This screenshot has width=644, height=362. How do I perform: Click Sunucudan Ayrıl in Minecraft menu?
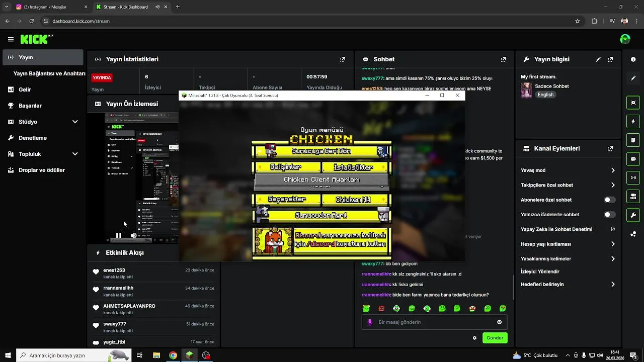[x=321, y=216]
